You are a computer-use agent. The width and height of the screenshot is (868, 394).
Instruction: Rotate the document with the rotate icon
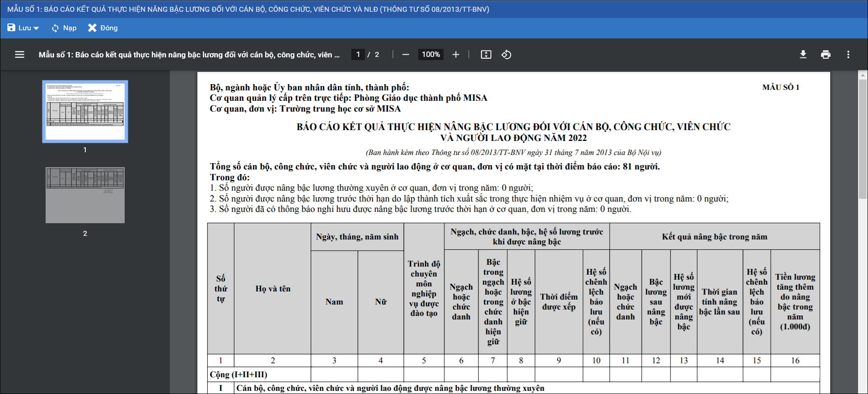click(x=506, y=55)
